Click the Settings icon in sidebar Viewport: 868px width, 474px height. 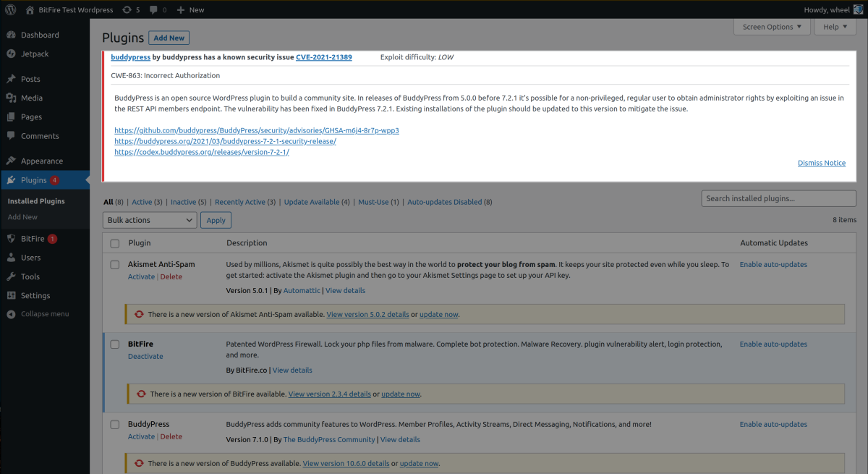click(11, 295)
